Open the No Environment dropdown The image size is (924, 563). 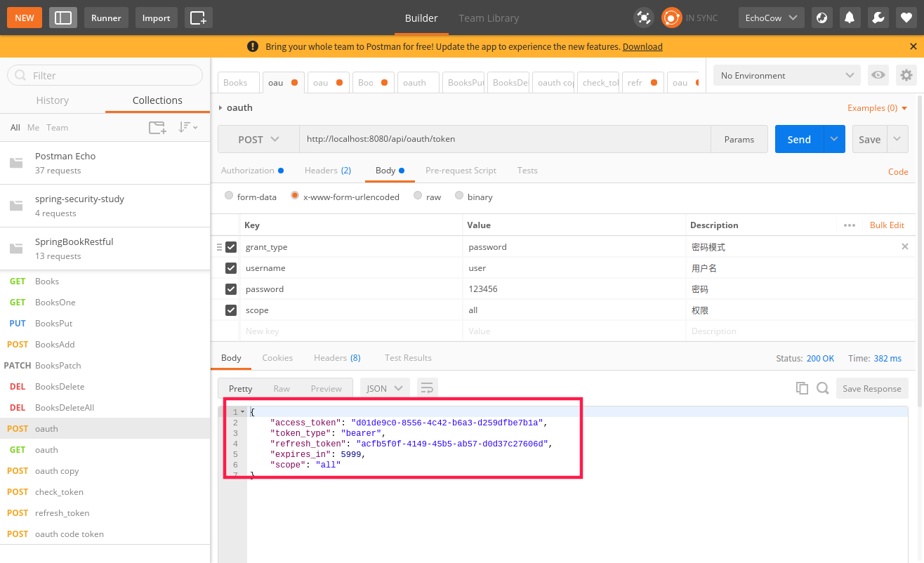pos(786,75)
